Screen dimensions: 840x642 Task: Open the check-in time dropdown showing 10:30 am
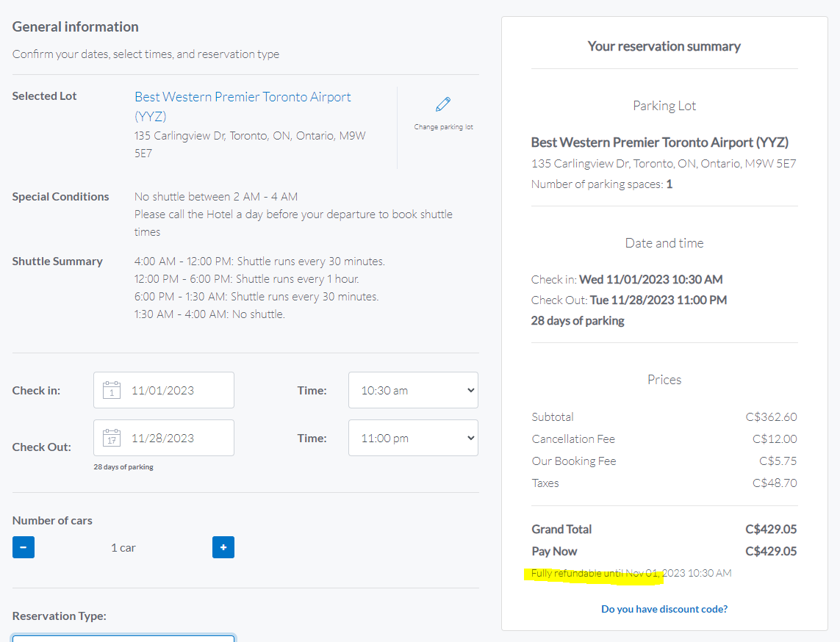[413, 390]
